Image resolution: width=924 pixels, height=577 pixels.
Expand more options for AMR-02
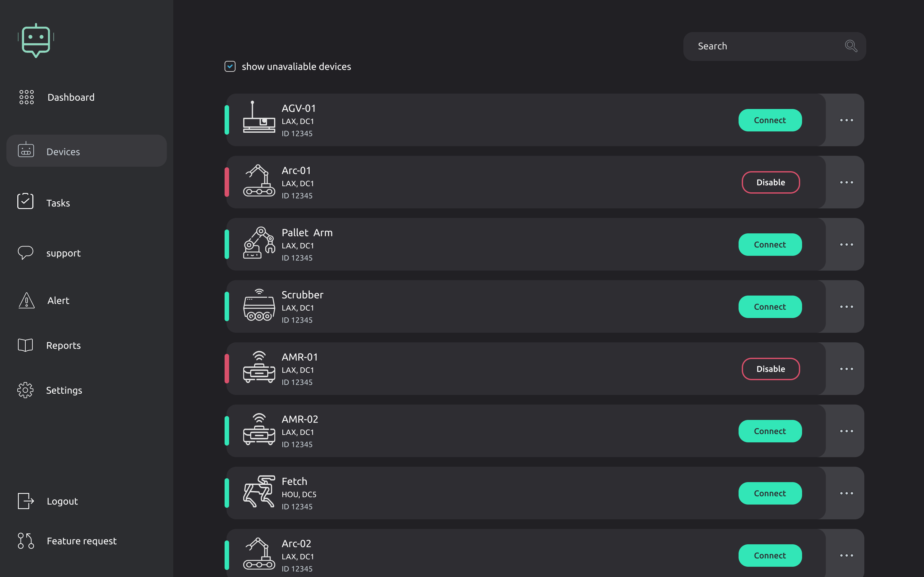tap(846, 431)
